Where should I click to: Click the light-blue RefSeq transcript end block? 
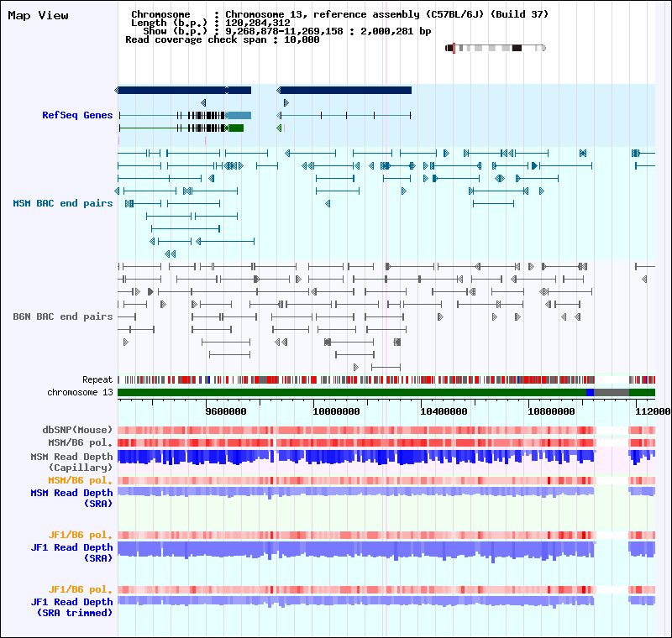pyautogui.click(x=239, y=115)
